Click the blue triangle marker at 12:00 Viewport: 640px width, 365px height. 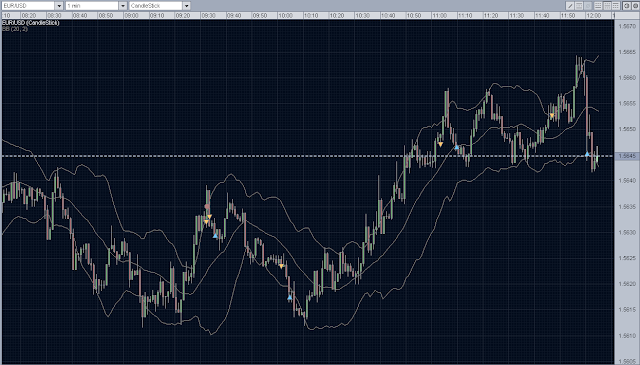[x=587, y=154]
